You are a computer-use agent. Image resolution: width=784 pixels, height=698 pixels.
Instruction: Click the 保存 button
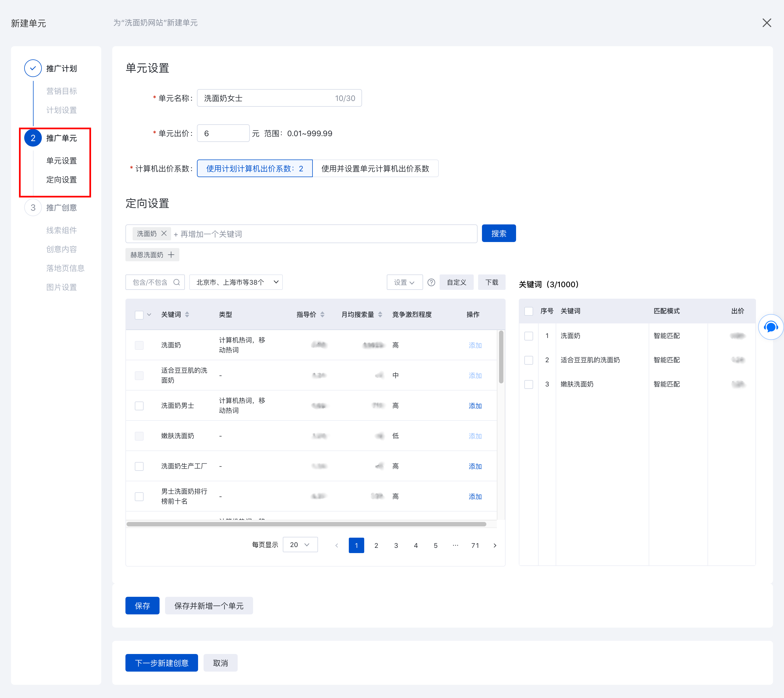click(x=142, y=606)
